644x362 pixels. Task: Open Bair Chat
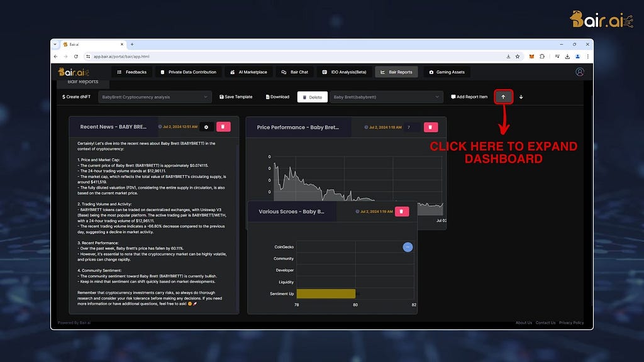pyautogui.click(x=294, y=72)
